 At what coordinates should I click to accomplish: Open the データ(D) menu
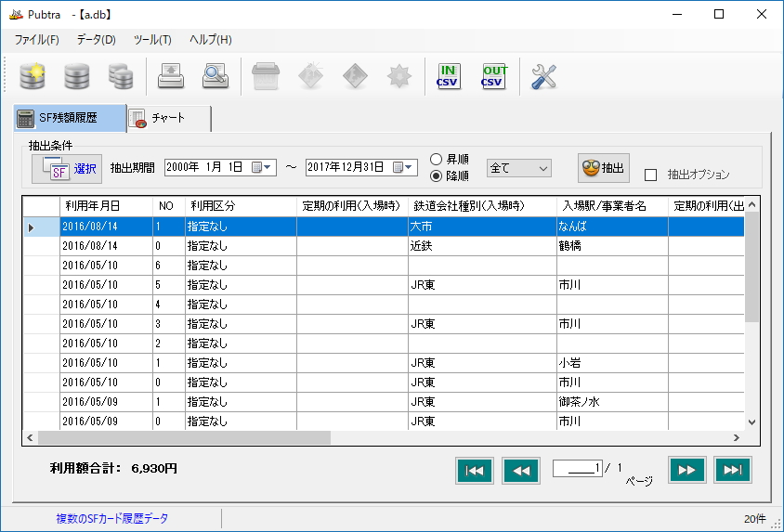tap(96, 40)
